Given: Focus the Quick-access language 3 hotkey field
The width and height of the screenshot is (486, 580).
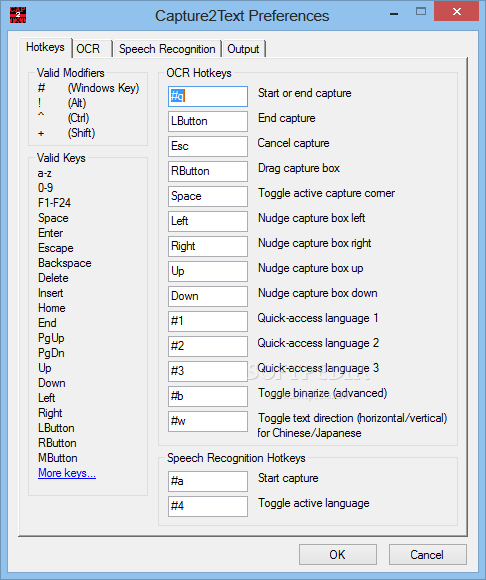Looking at the screenshot, I should click(x=208, y=371).
